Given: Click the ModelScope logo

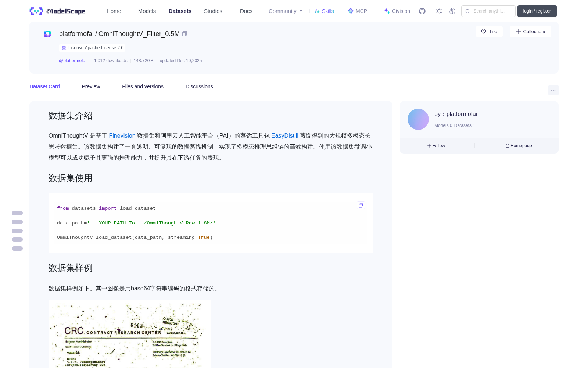Looking at the screenshot, I should (x=58, y=11).
